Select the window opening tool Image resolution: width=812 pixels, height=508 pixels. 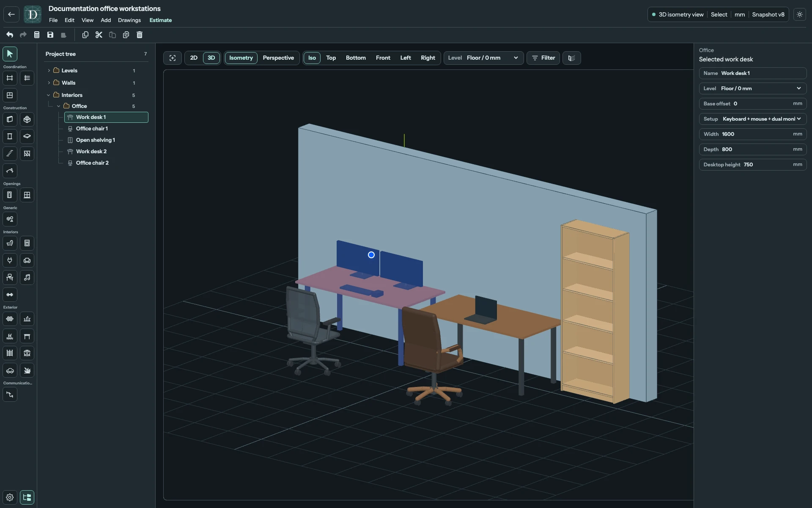[27, 195]
